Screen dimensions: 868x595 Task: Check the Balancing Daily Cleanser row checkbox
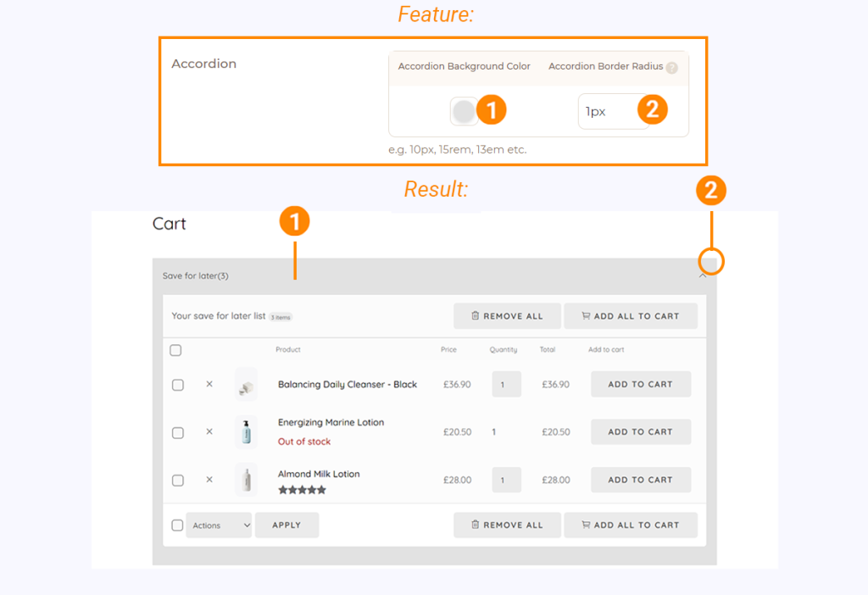[x=178, y=385]
